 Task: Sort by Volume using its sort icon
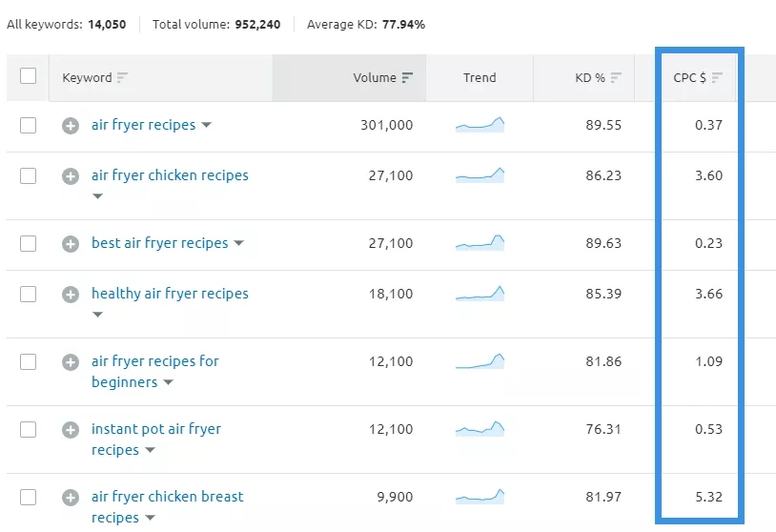(x=408, y=78)
